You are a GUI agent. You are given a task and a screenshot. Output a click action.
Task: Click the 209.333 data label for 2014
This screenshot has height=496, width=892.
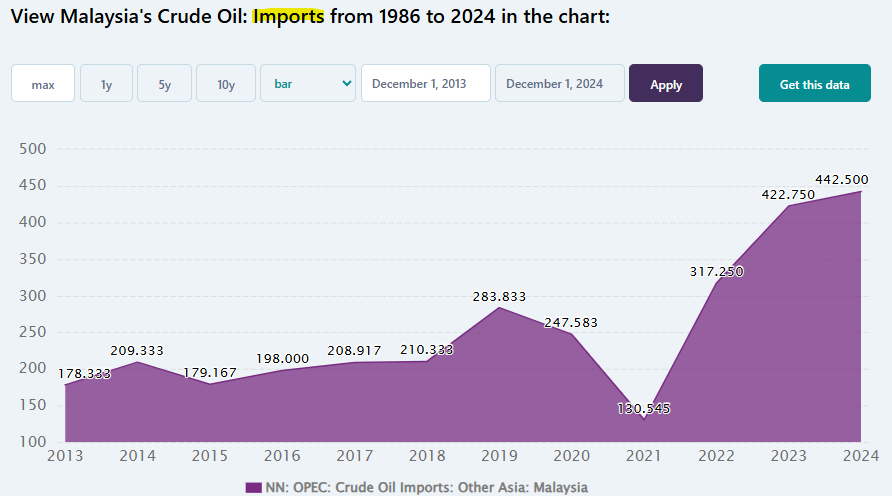pos(138,350)
